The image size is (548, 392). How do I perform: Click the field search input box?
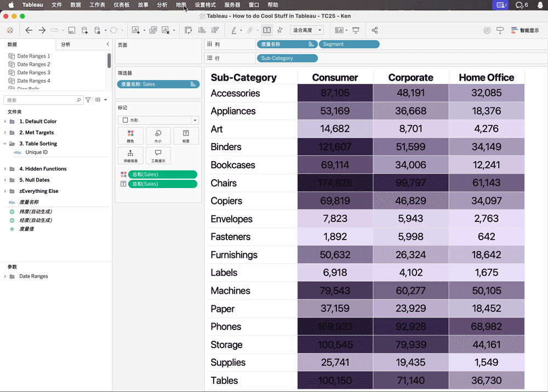tap(41, 100)
